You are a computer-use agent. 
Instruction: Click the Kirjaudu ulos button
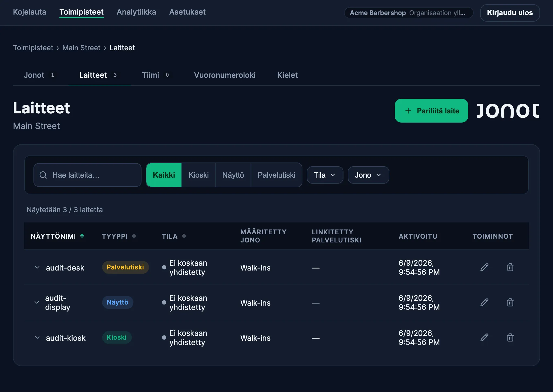510,13
